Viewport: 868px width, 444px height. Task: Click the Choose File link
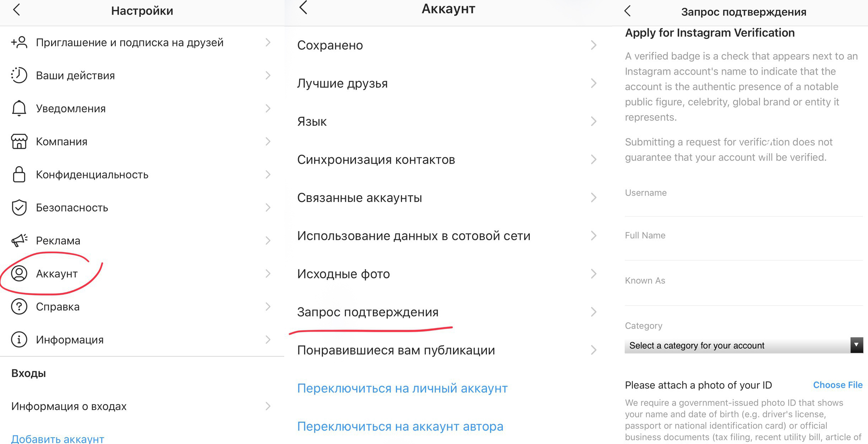[x=838, y=385]
